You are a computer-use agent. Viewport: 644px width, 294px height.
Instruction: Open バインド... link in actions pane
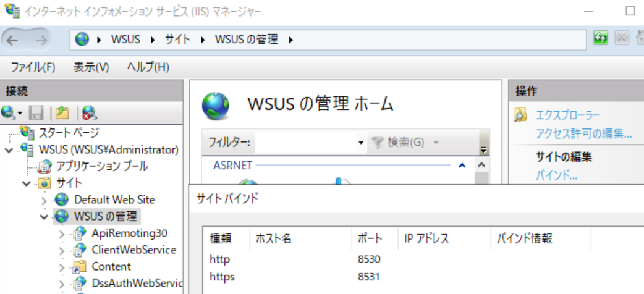(x=556, y=176)
